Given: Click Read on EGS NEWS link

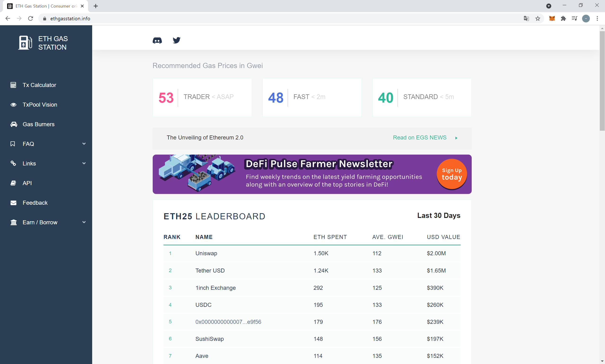Looking at the screenshot, I should point(420,138).
